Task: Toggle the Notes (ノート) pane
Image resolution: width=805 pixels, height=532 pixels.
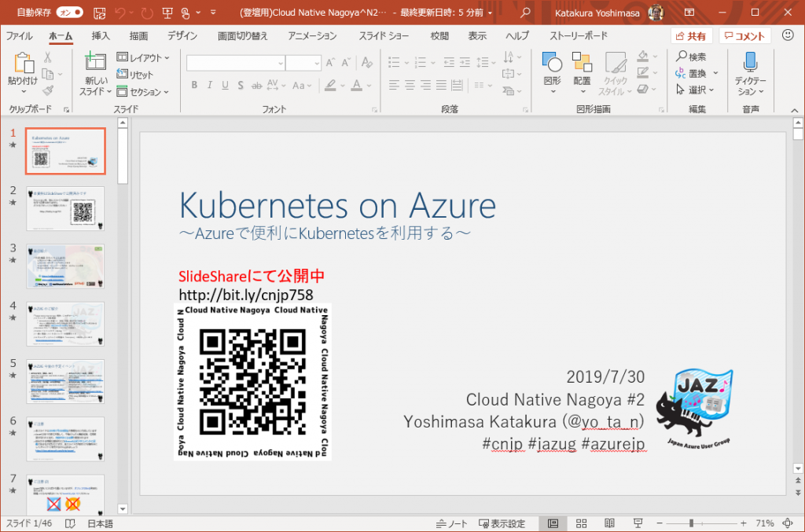Action: point(452,523)
